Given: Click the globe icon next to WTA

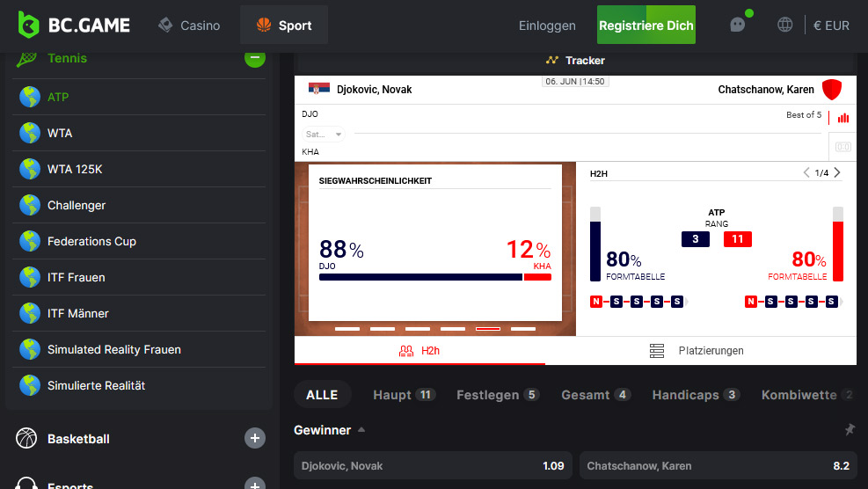Looking at the screenshot, I should coord(30,133).
